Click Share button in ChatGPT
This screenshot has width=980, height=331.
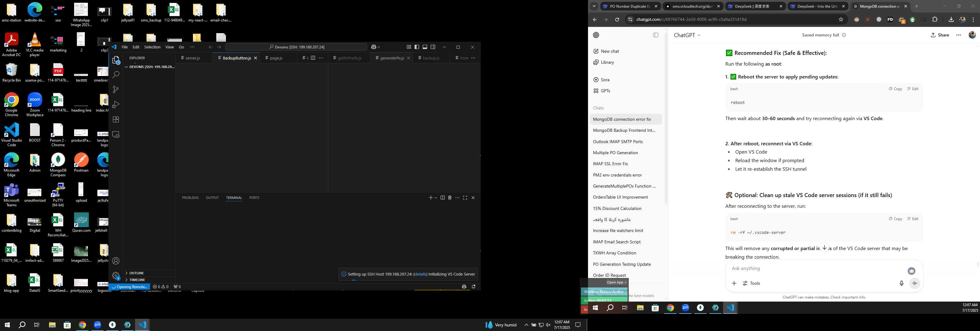pos(940,35)
